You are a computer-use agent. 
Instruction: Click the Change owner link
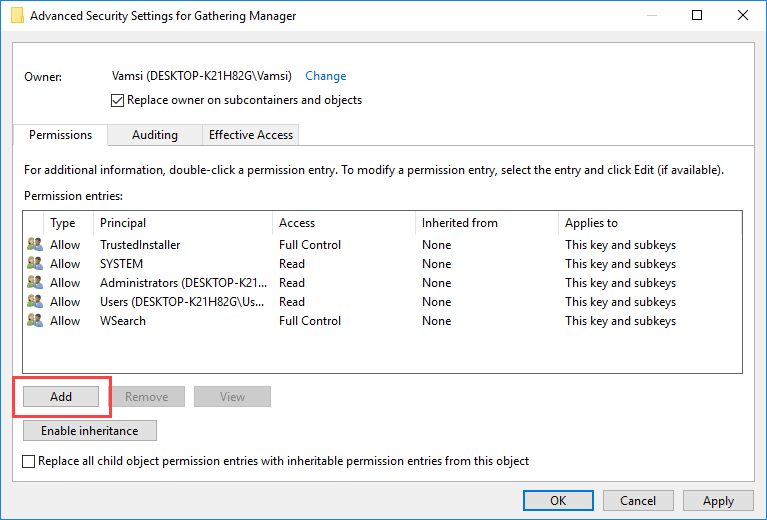(x=326, y=76)
